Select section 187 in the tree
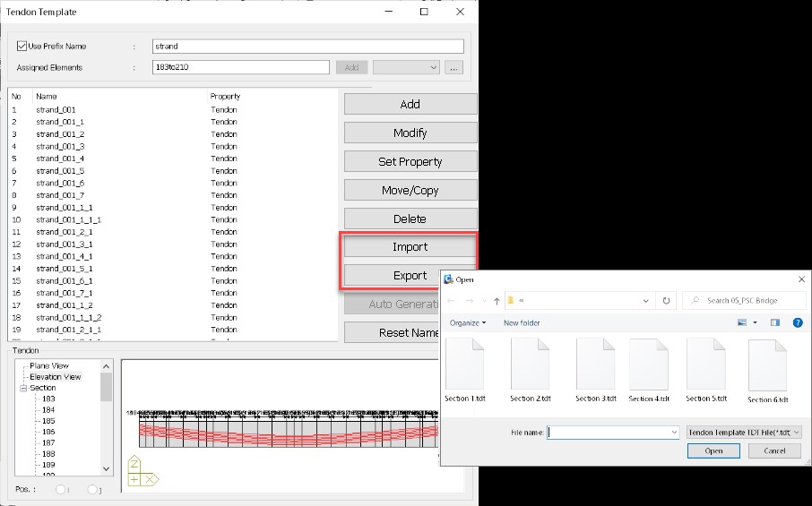812x506 pixels. click(48, 443)
